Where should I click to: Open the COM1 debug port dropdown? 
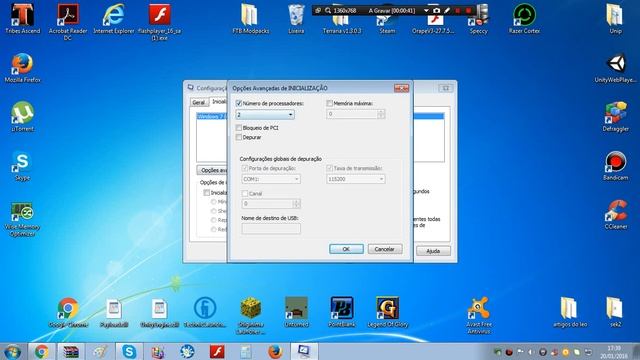271,179
